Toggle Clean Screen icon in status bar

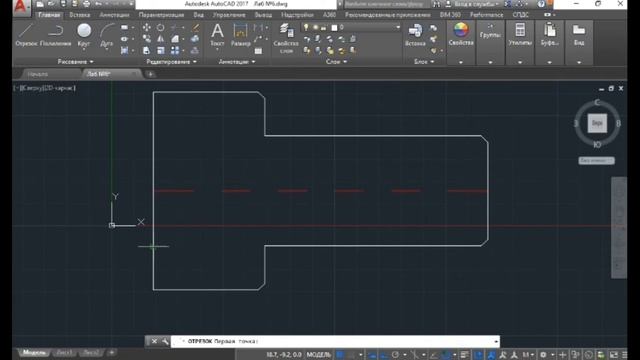(x=613, y=355)
